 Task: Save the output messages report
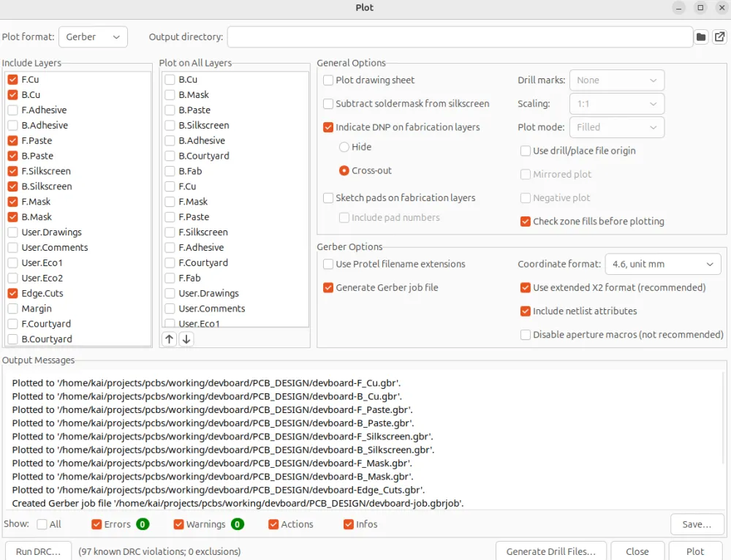click(697, 524)
